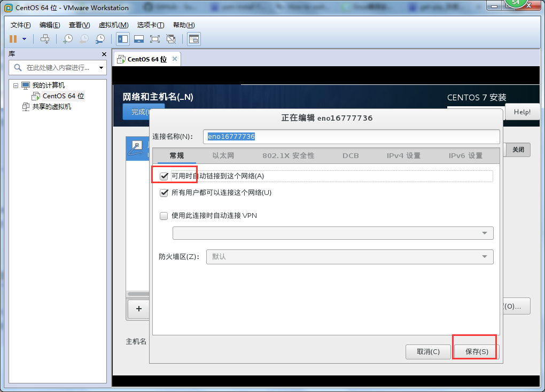Click the 关闭 toggle button
The height and width of the screenshot is (392, 545).
pos(518,150)
